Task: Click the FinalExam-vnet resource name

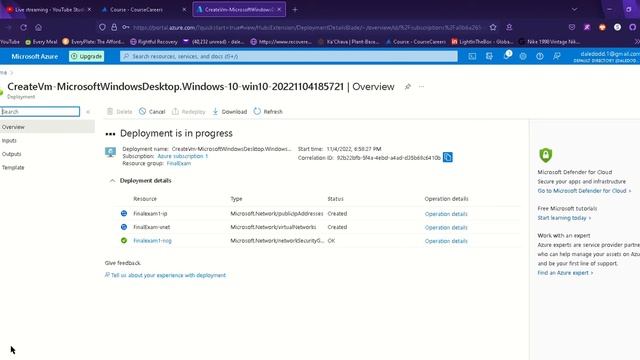Action: (151, 227)
